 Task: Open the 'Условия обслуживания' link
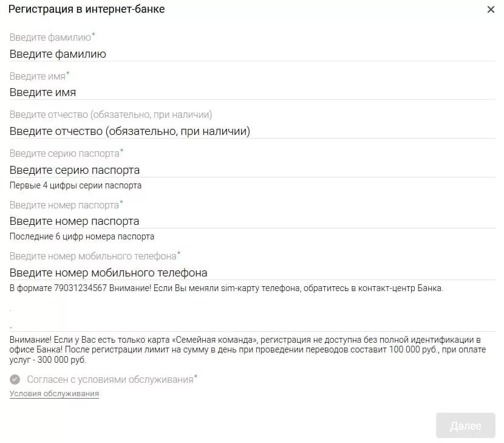tap(54, 394)
